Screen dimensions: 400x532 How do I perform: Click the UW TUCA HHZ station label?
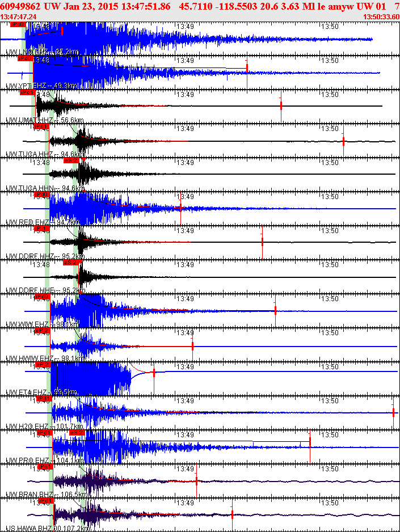(45, 154)
